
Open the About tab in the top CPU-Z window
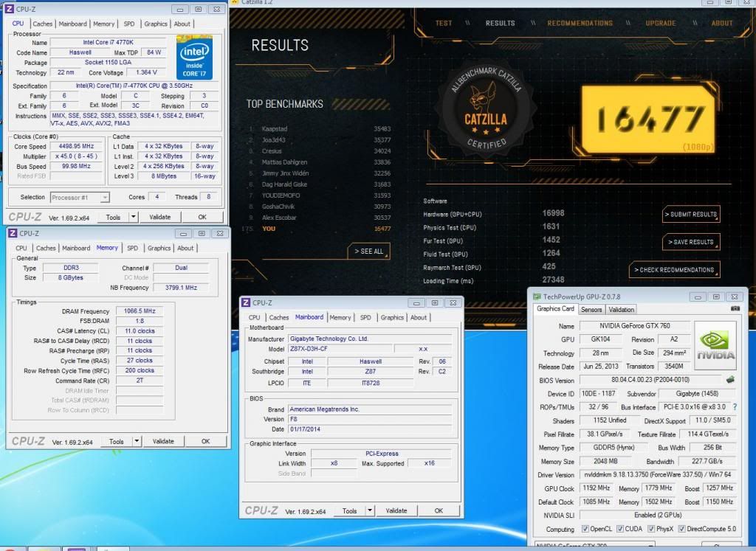click(182, 24)
